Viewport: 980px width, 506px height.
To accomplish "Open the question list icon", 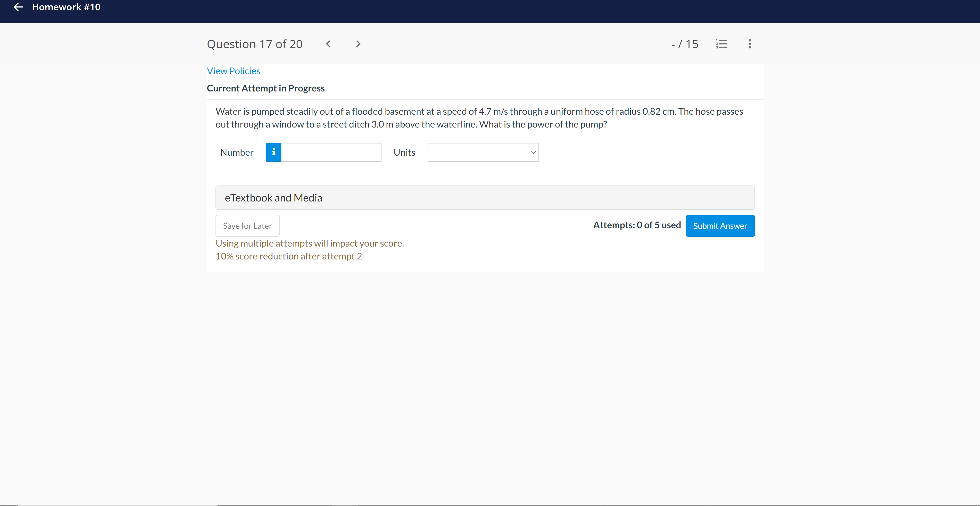I will [721, 44].
